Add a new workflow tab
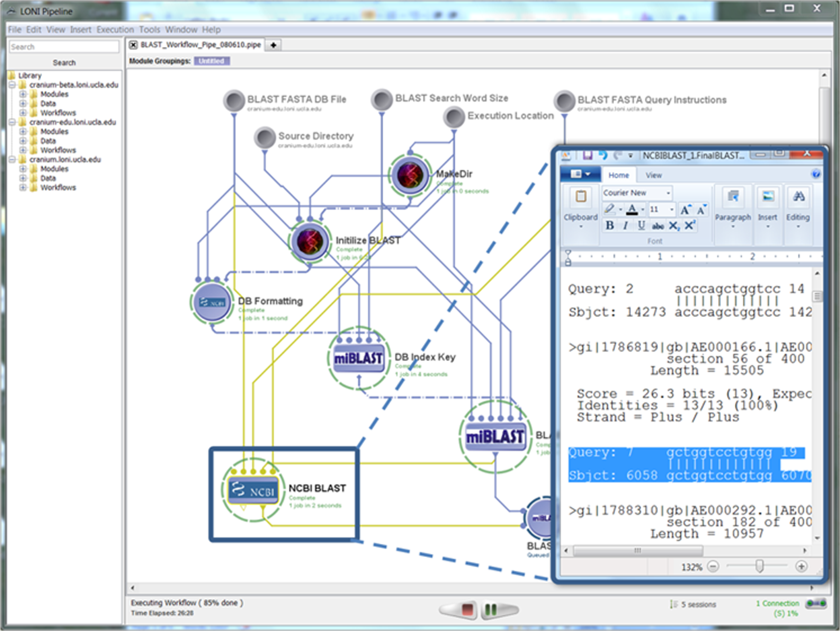The height and width of the screenshot is (631, 840). [x=273, y=45]
